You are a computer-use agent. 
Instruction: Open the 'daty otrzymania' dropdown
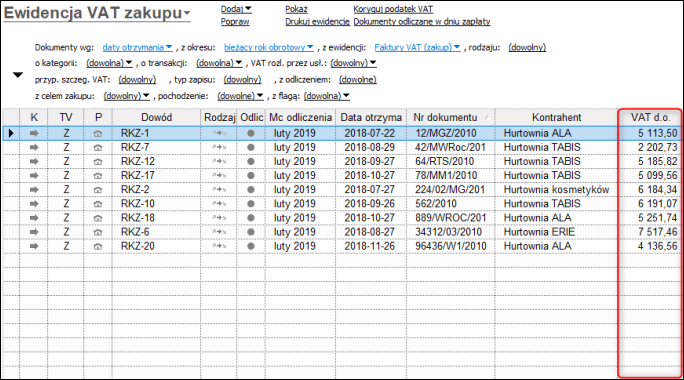[x=137, y=48]
